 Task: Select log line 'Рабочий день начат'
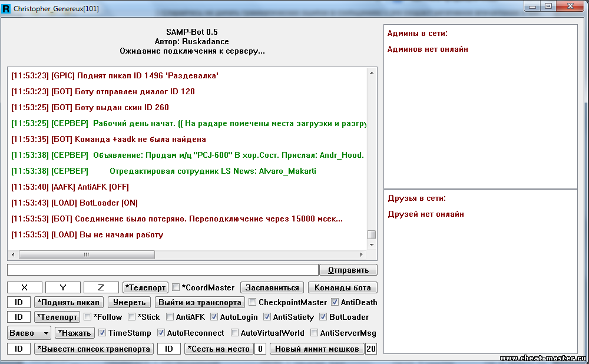[188, 123]
